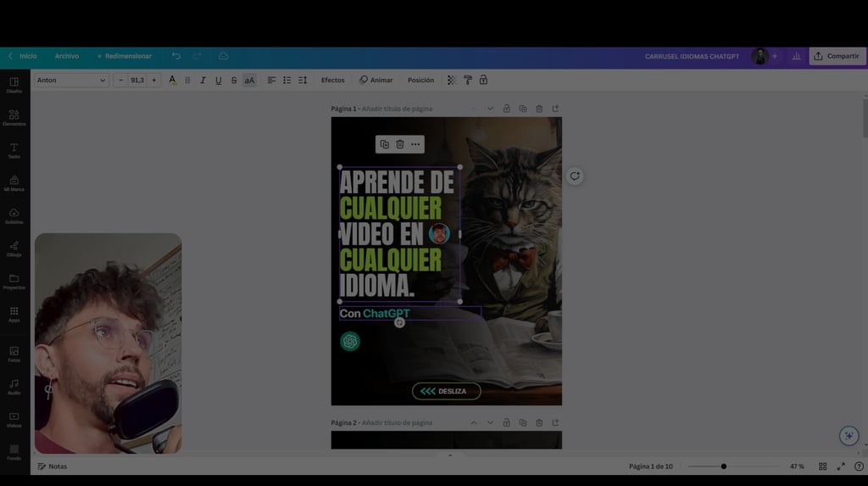This screenshot has height=486, width=868.
Task: Duplicate the selected text element
Action: (384, 144)
